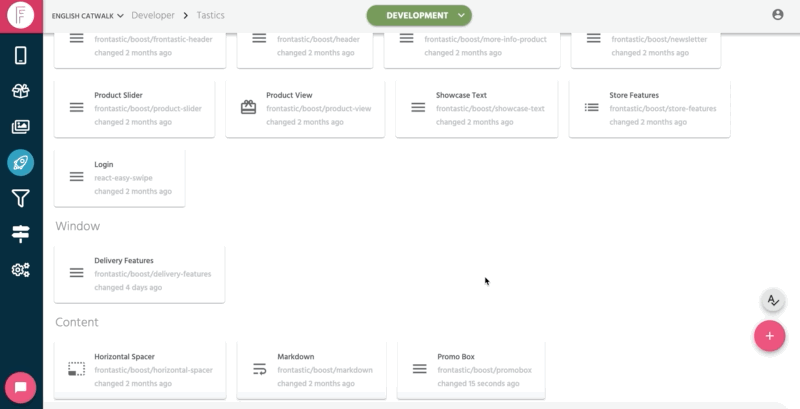The width and height of the screenshot is (800, 409).
Task: Click the frontastic/boost/markdown path text
Action: click(x=325, y=370)
